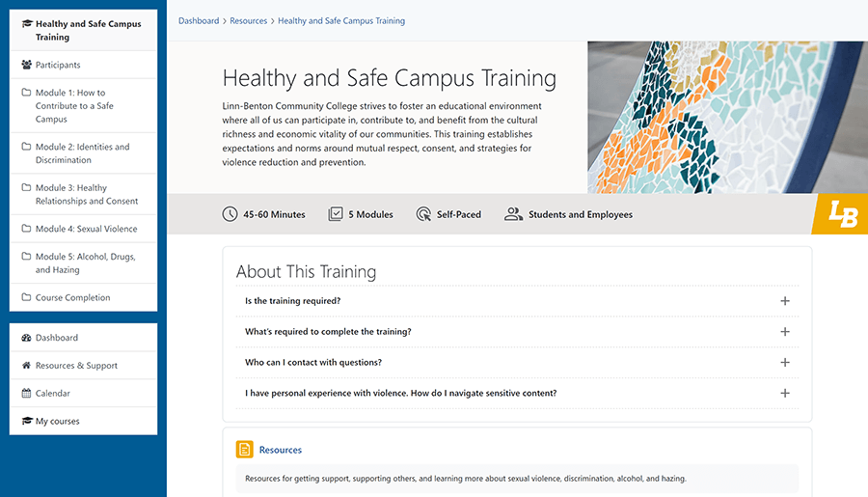Expand 'What's required to complete the training?'
This screenshot has width=868, height=497.
point(517,331)
